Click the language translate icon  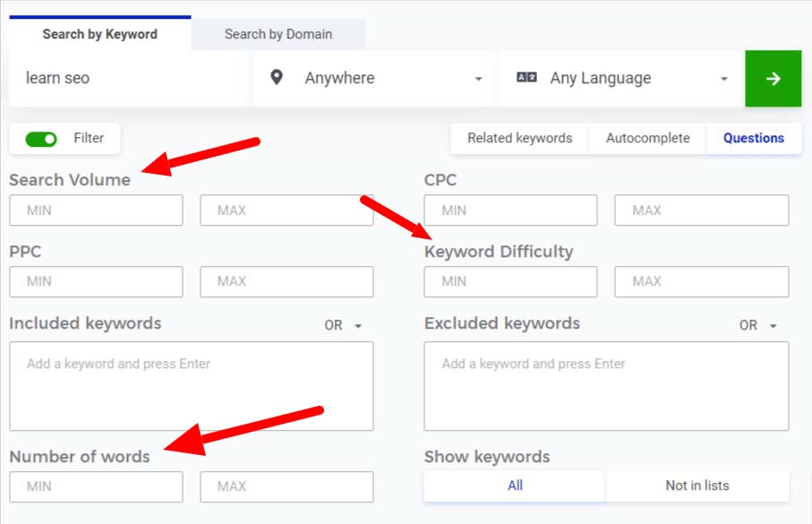point(526,77)
